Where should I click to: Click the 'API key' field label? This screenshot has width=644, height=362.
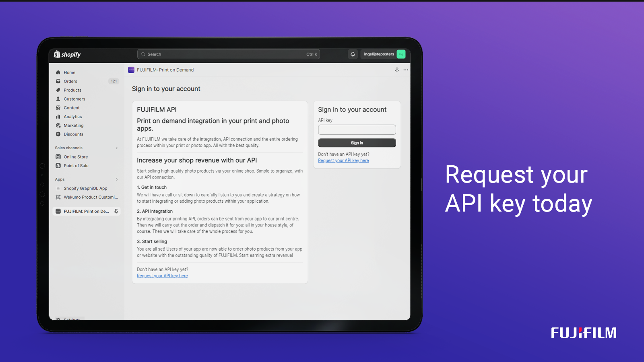325,120
